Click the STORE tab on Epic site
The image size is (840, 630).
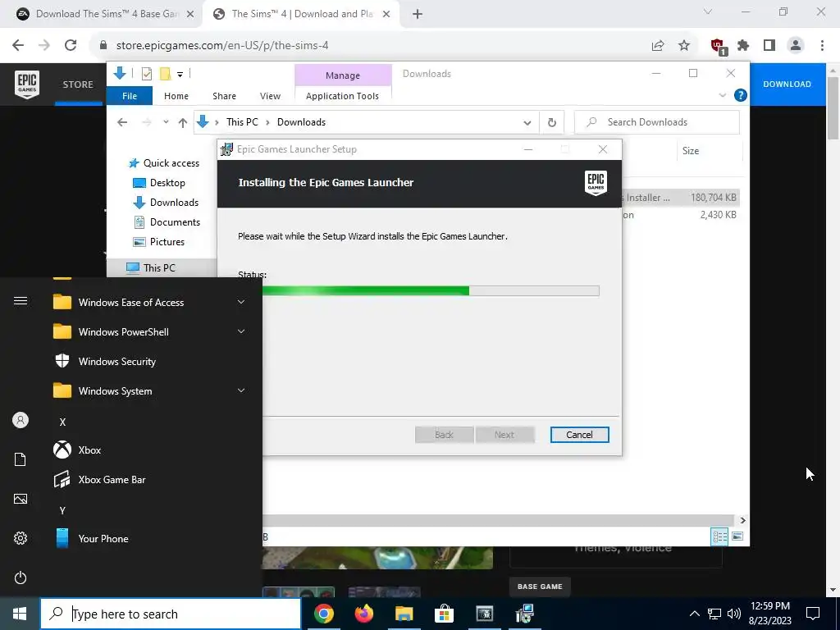pos(78,84)
